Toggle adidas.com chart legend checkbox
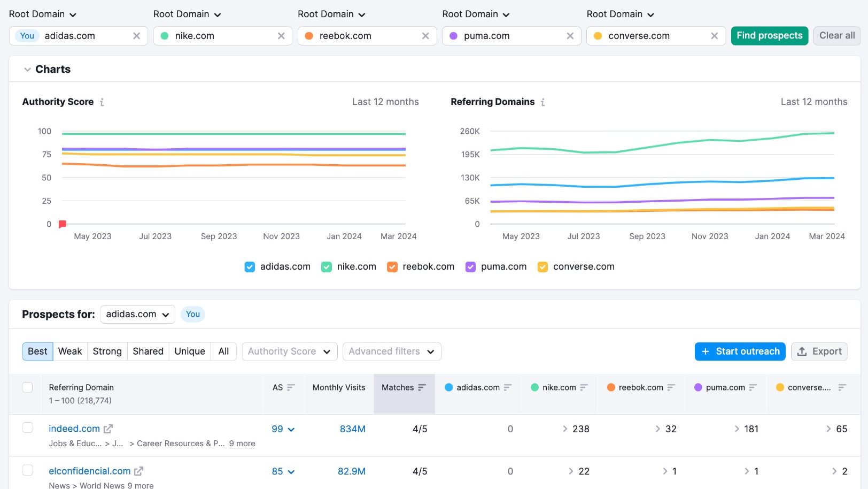Image resolution: width=868 pixels, height=489 pixels. 250,266
